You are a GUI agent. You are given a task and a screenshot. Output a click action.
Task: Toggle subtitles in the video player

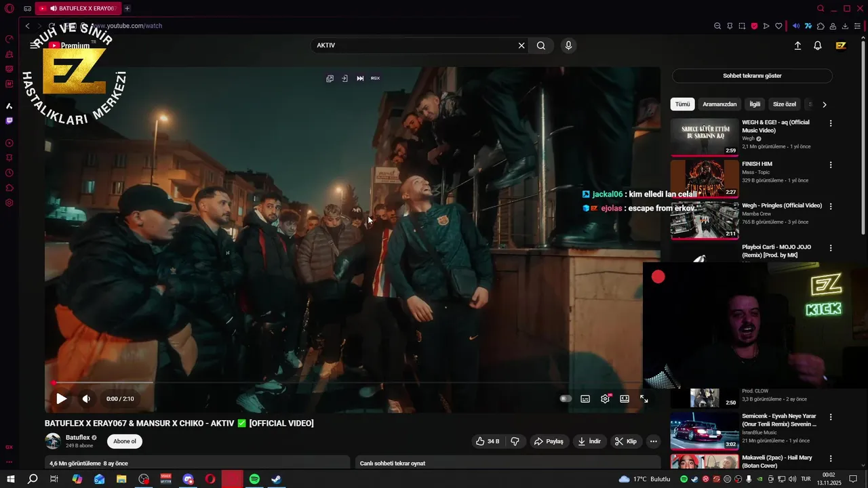click(x=585, y=399)
